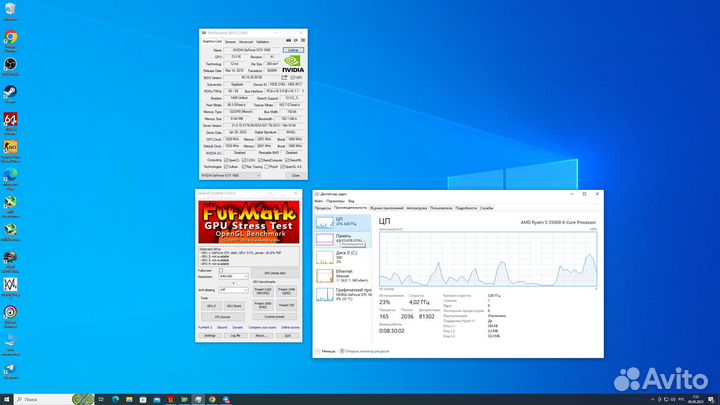Open the Recycle Bin desktop icon

click(x=10, y=11)
